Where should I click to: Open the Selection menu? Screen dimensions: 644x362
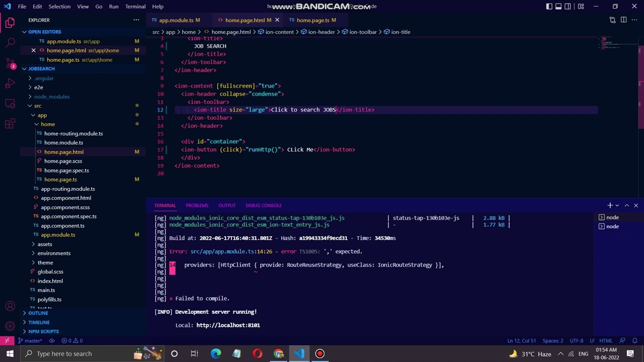pos(59,7)
